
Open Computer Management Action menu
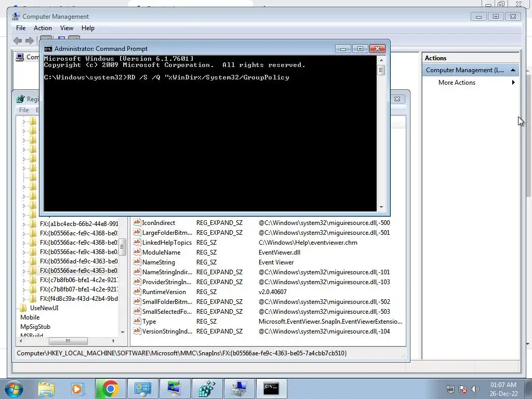(43, 28)
